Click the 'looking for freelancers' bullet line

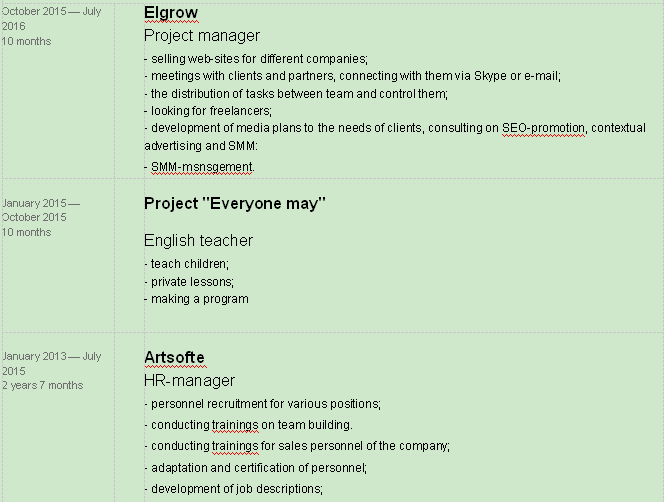(210, 111)
